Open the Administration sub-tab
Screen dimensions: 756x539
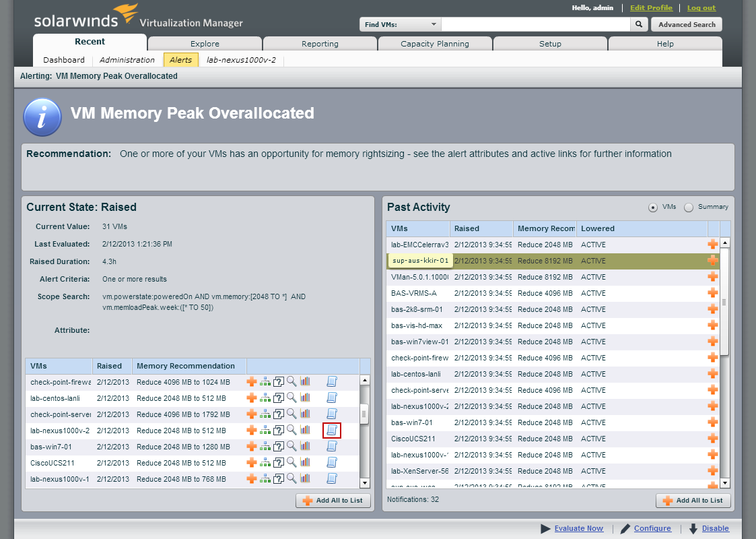click(127, 60)
